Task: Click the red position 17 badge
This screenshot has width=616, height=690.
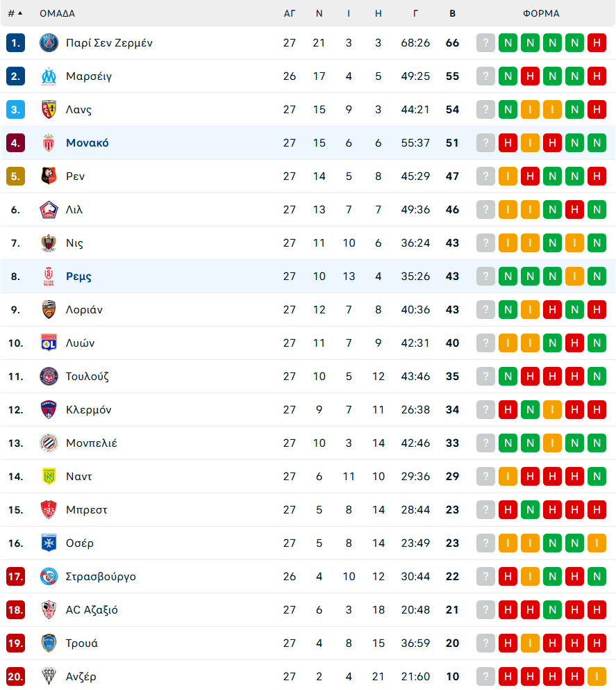Action: tap(15, 577)
